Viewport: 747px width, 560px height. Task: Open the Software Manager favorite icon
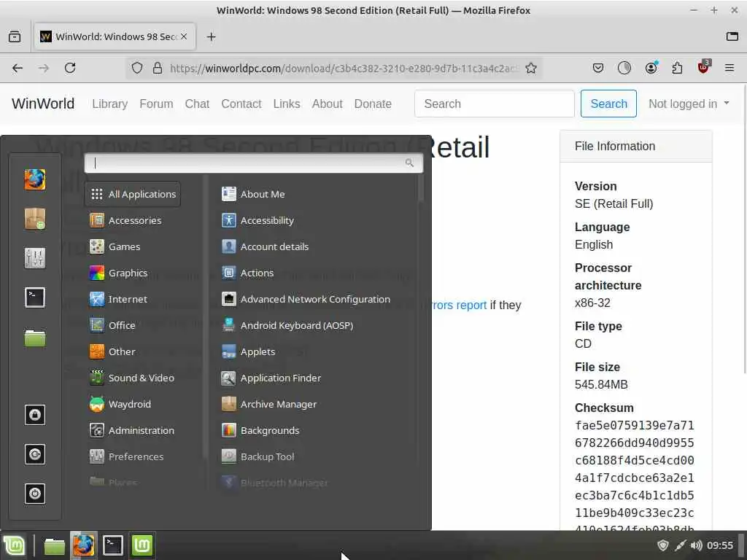35,219
